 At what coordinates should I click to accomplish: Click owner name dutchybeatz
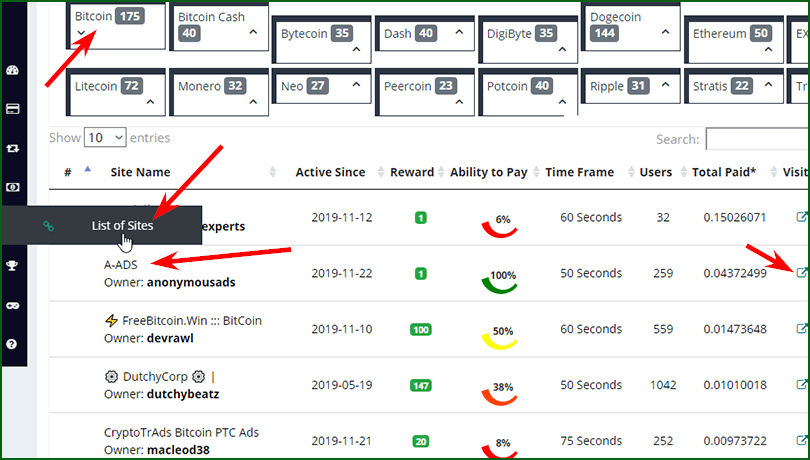click(183, 394)
